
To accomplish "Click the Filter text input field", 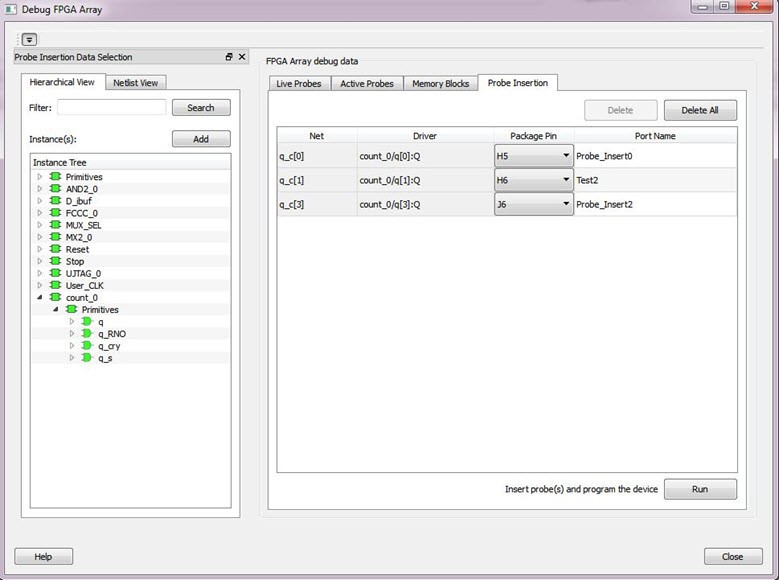I will pos(112,107).
